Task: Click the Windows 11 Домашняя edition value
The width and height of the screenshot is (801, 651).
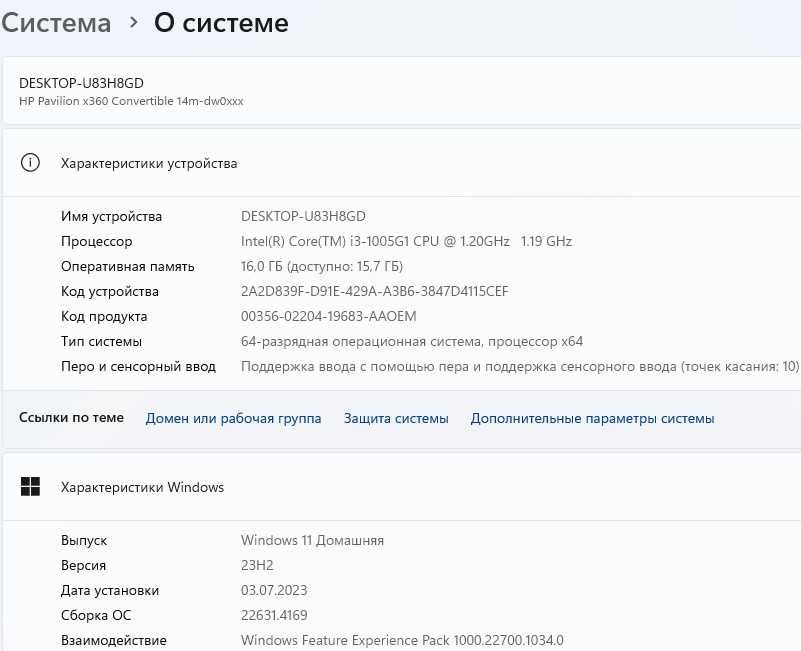Action: [312, 540]
